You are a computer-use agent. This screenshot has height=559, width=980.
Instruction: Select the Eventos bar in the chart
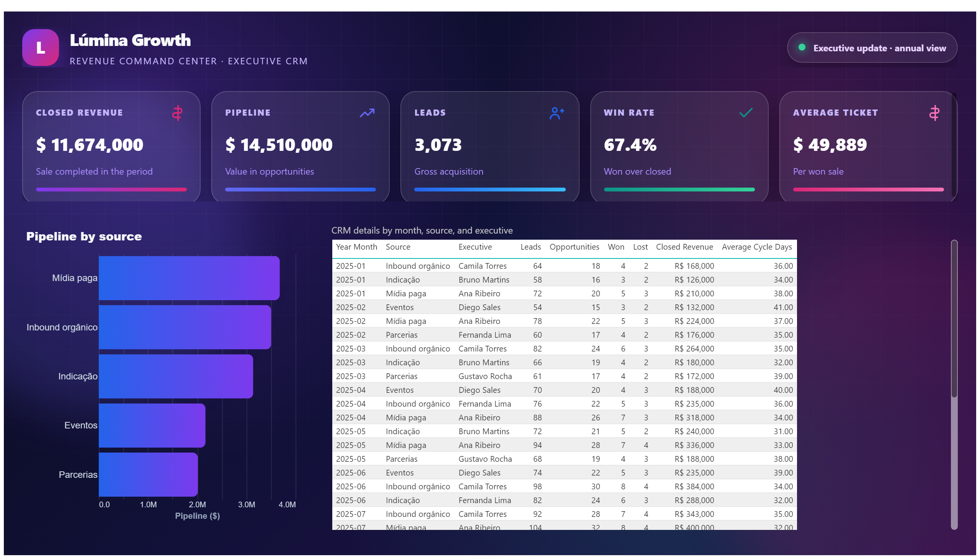click(152, 425)
